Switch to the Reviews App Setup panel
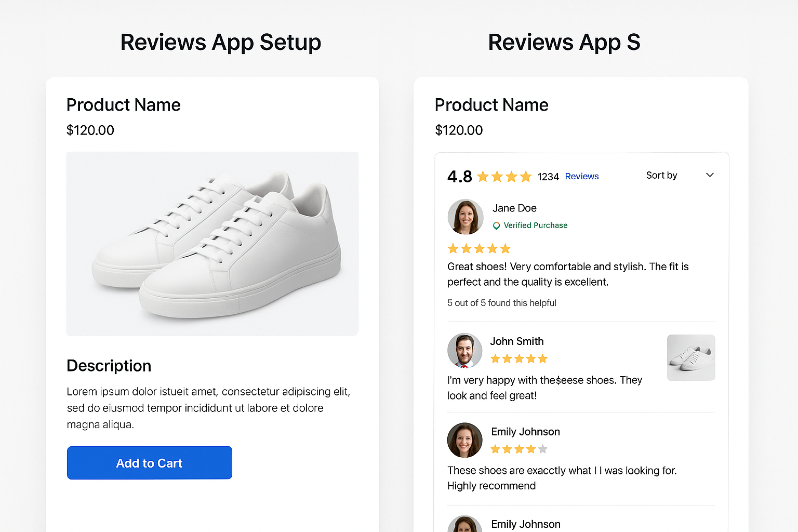Viewport: 798px width, 532px height. coord(220,42)
